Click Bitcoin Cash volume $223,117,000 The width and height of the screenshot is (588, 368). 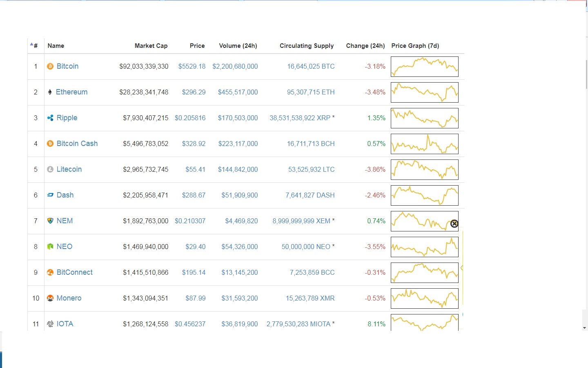pos(238,144)
